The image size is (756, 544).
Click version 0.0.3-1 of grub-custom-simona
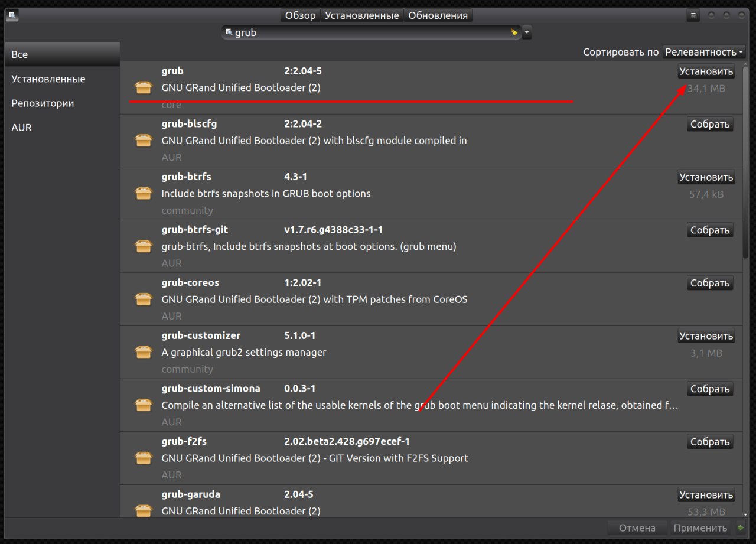[x=299, y=389]
